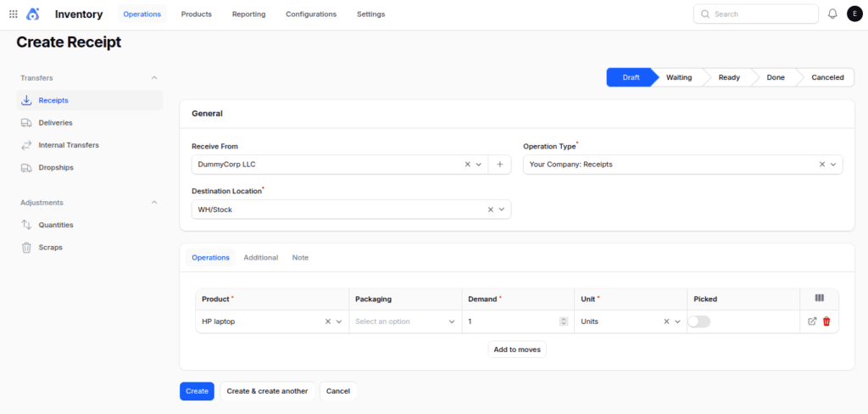Expand the Operation Type dropdown chevron
The height and width of the screenshot is (414, 868).
point(833,165)
